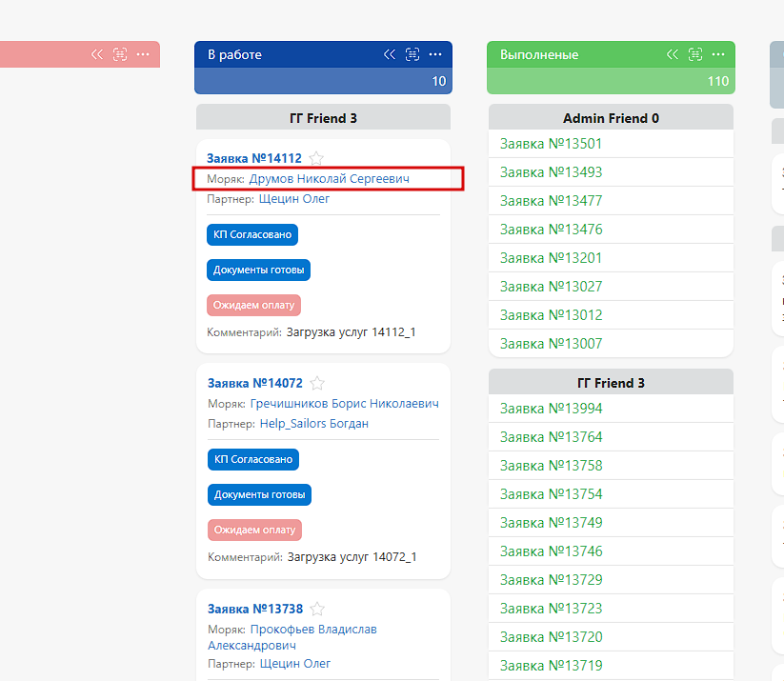Click the count 110 in Выполненые header

pos(718,81)
